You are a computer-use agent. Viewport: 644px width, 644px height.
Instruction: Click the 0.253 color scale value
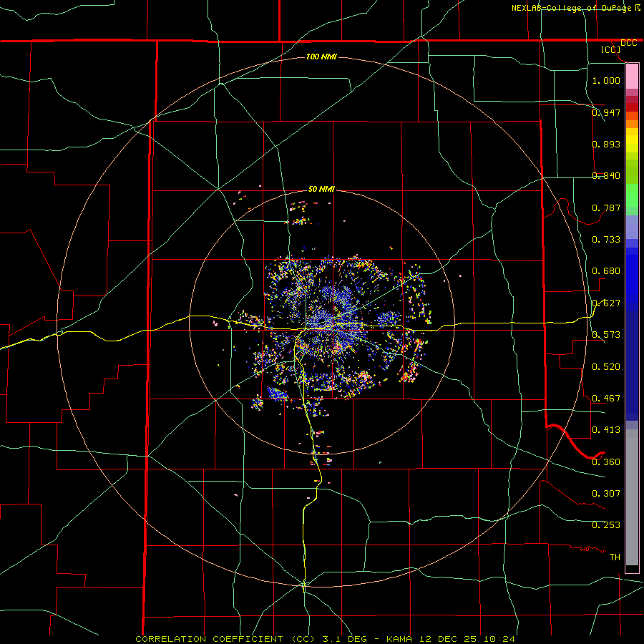[x=606, y=525]
